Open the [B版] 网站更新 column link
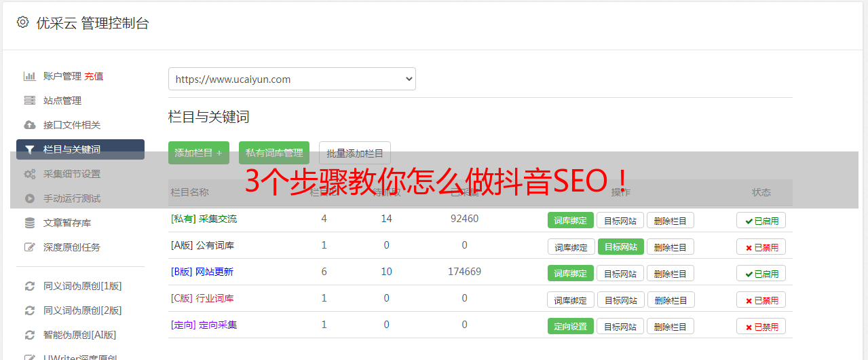 202,272
